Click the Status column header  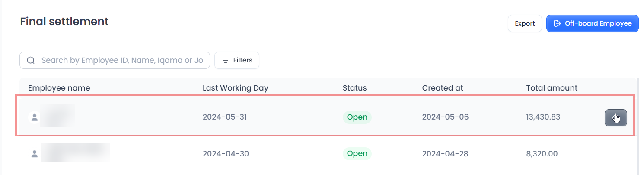[354, 88]
